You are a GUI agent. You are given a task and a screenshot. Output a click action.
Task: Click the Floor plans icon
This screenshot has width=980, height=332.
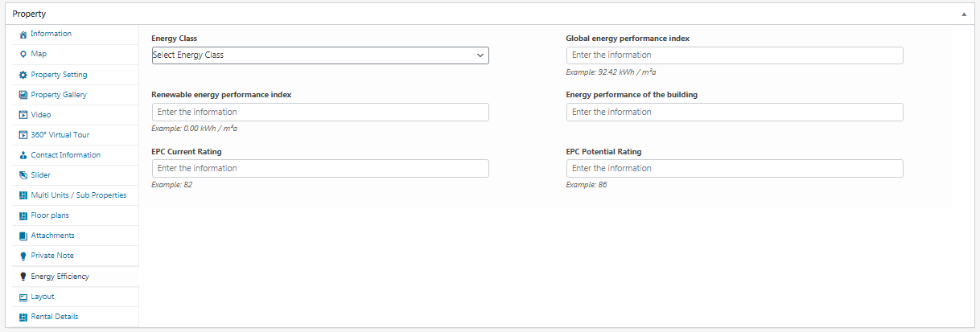[x=23, y=215]
